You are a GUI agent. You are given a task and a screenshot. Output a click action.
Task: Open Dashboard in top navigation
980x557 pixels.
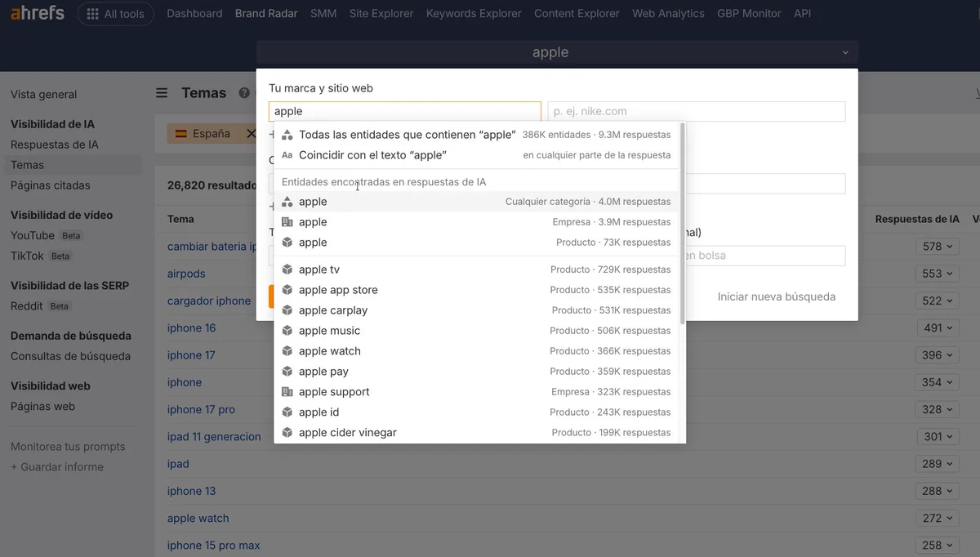pos(194,14)
